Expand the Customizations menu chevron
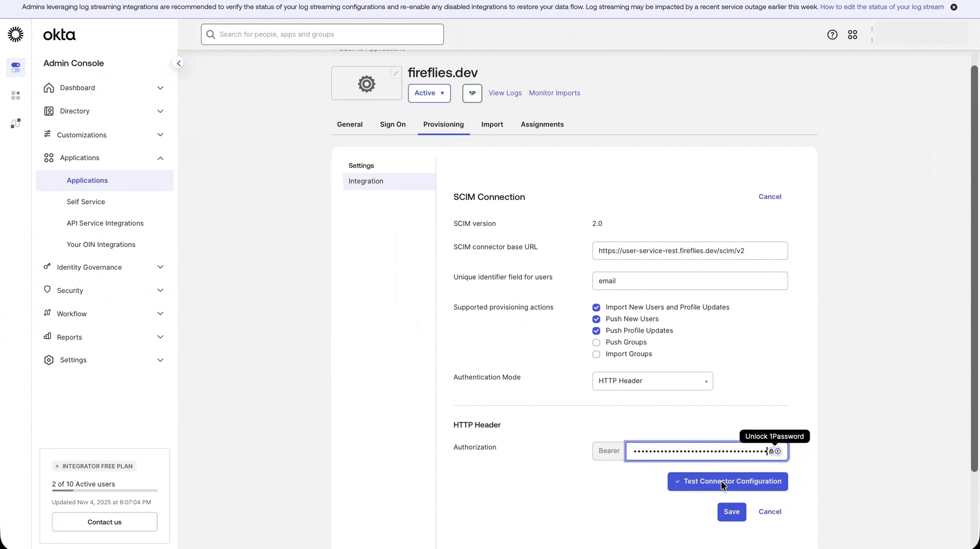Image resolution: width=980 pixels, height=549 pixels. [160, 135]
